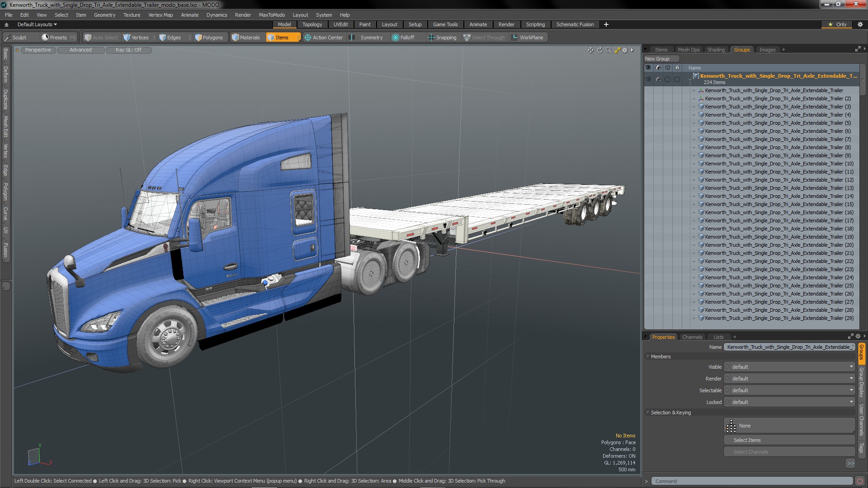Open the Selectable default dropdown
The width and height of the screenshot is (868, 488).
coord(789,390)
